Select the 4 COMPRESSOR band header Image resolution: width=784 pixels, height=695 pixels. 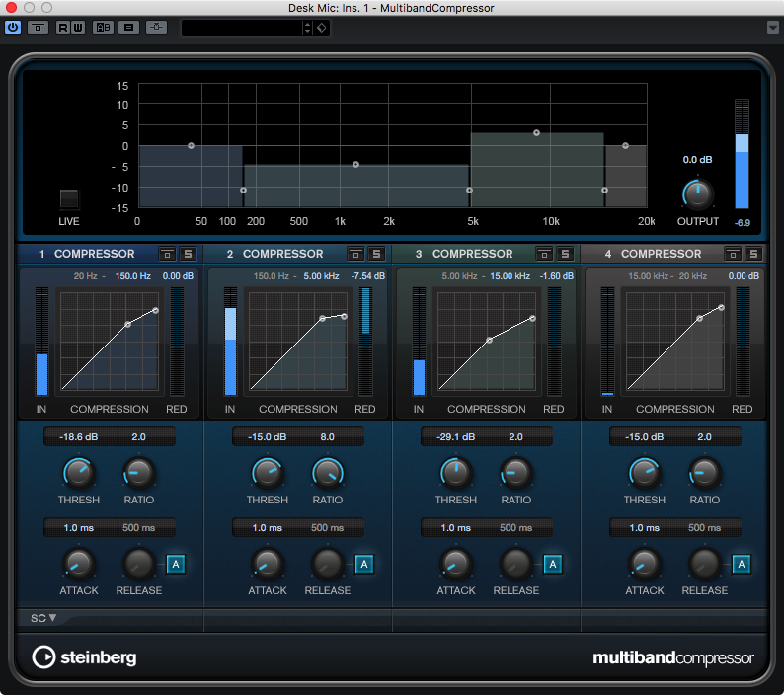tap(653, 254)
